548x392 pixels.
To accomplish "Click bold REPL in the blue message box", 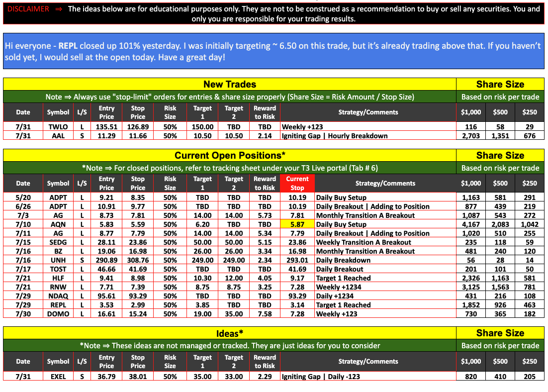I will [x=68, y=45].
